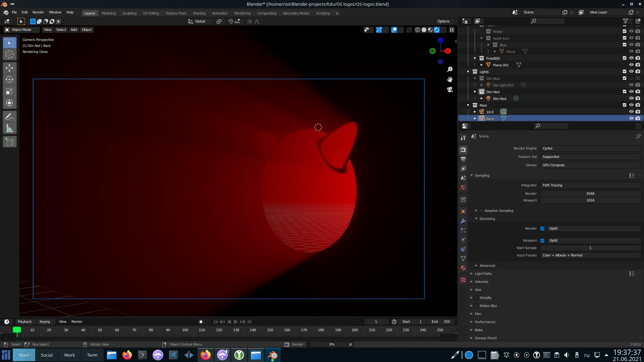Expand the Volumes panel
The height and width of the screenshot is (362, 644).
click(x=481, y=282)
